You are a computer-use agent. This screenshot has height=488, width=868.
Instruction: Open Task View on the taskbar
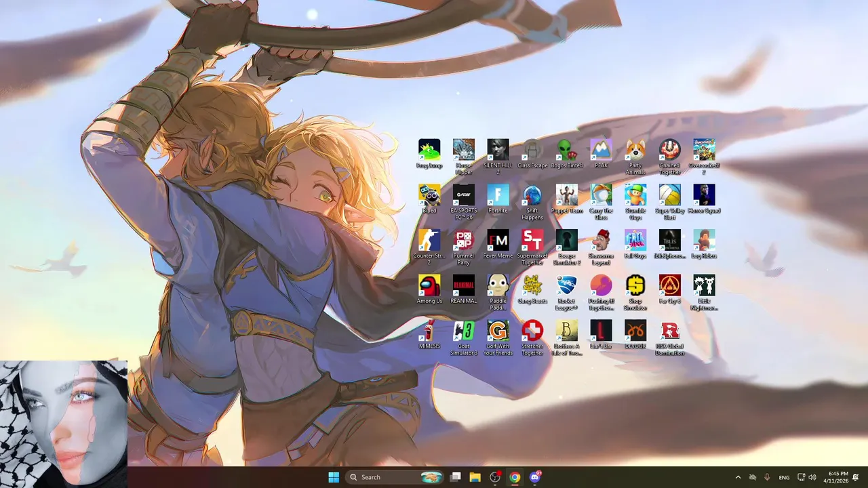(456, 477)
